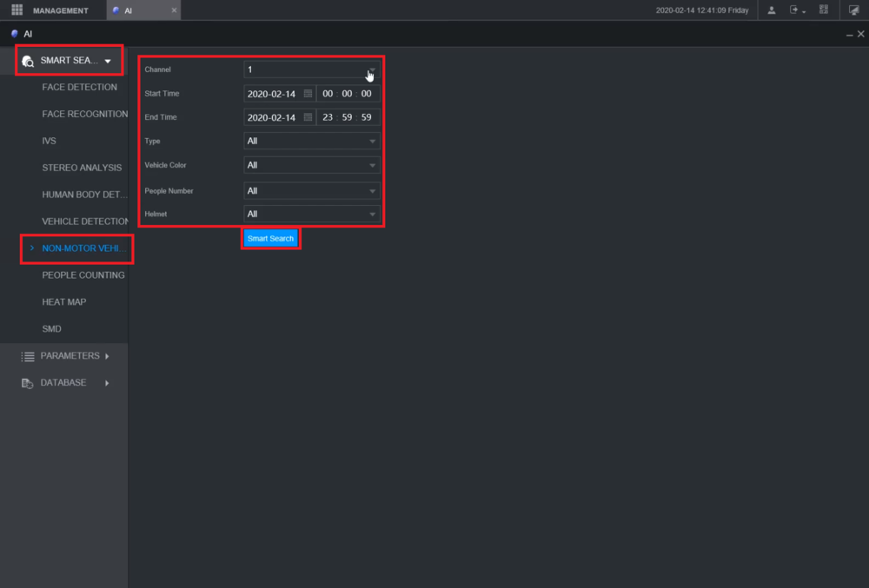869x588 pixels.
Task: Open the Channel dropdown
Action: pos(311,69)
